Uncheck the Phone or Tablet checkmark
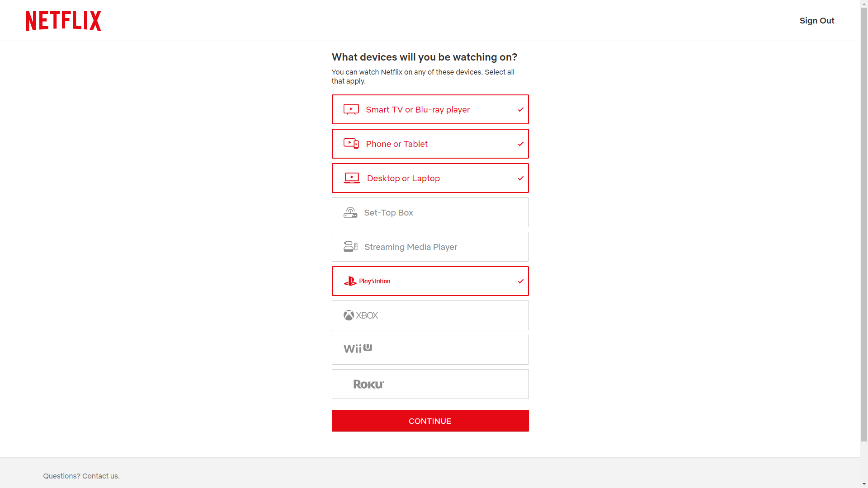 (x=521, y=144)
